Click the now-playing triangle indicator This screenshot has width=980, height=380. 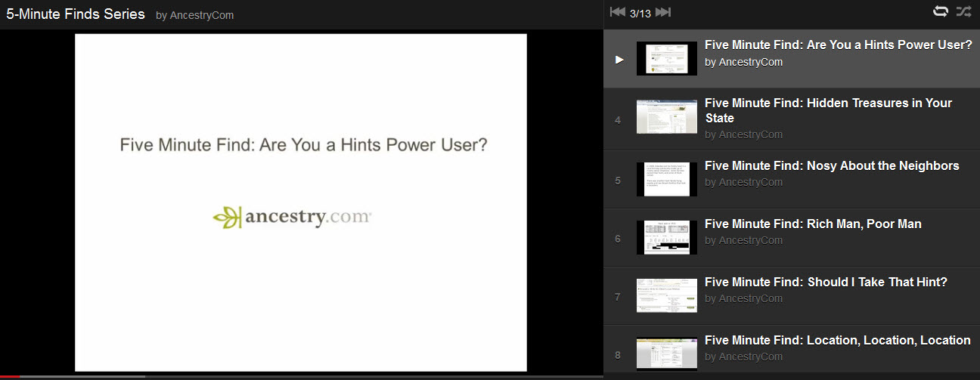pyautogui.click(x=619, y=59)
